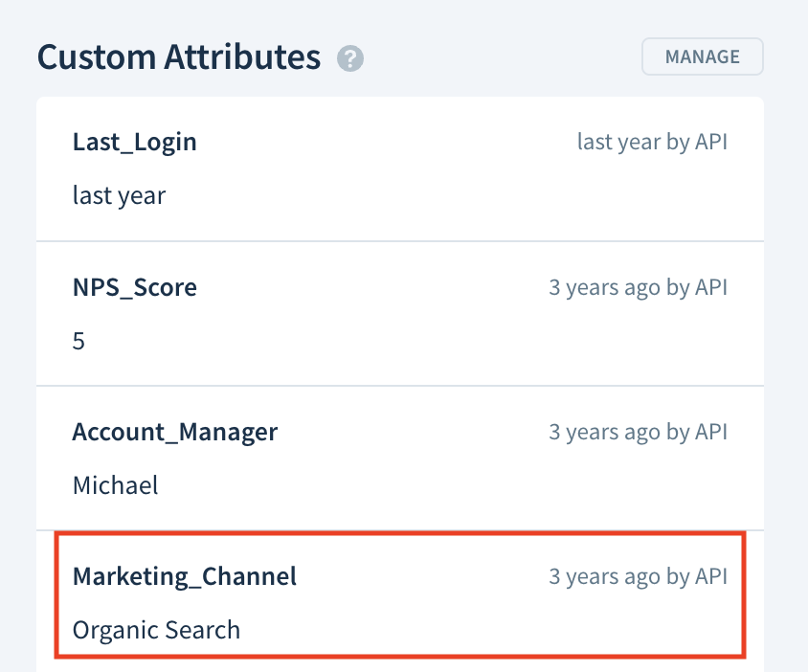Screen dimensions: 808x672
Task: Select the Marketing_Channel attribute name
Action: point(185,576)
